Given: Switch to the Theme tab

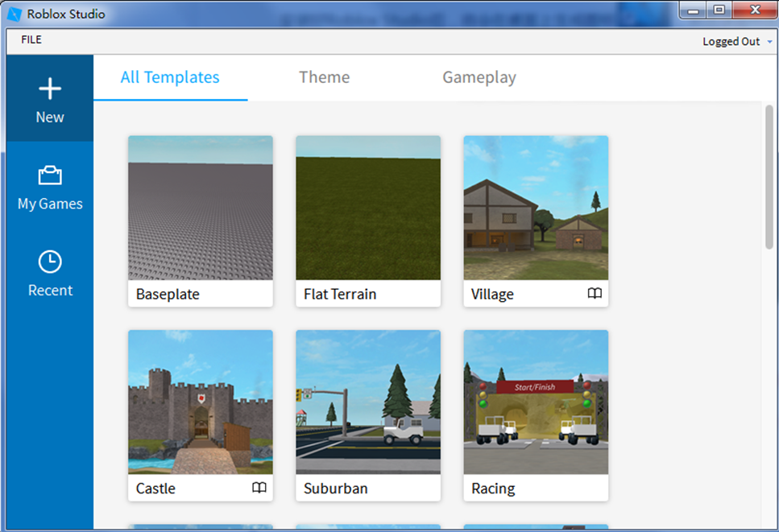Looking at the screenshot, I should (324, 77).
